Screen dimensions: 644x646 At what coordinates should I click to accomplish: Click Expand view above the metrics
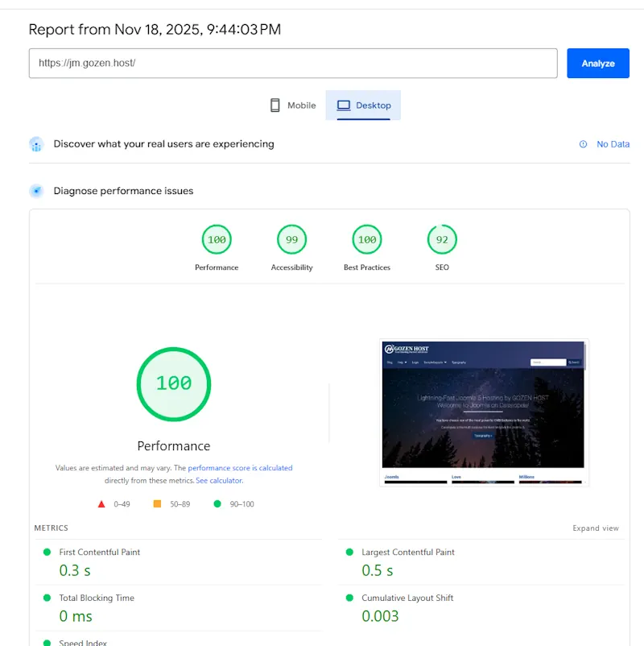[x=596, y=528]
